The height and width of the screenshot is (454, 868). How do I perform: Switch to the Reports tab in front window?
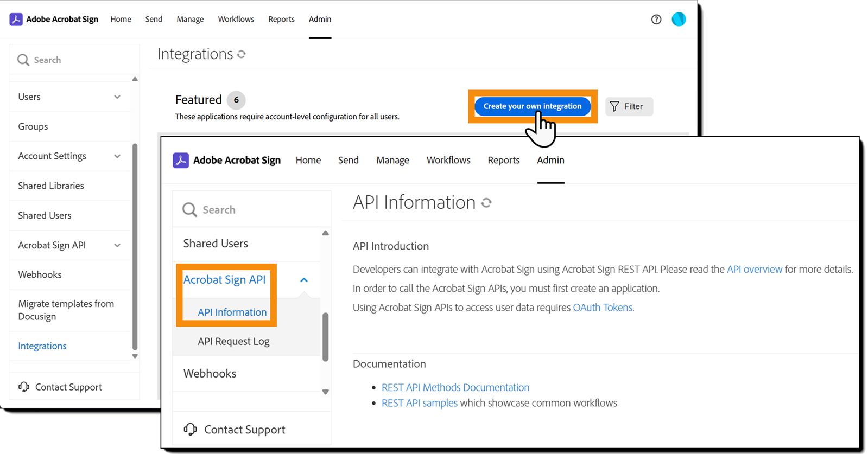(x=503, y=161)
